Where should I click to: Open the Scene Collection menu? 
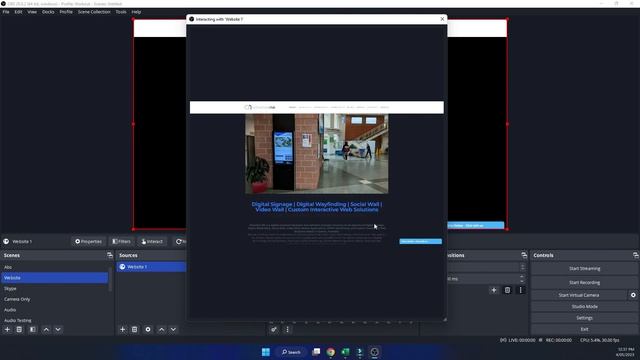click(x=94, y=12)
